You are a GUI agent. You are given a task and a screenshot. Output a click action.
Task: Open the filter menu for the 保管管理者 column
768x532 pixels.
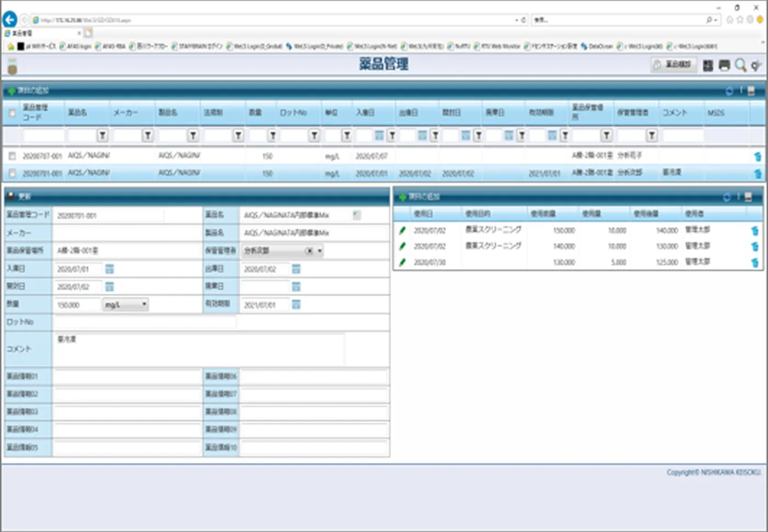point(652,135)
